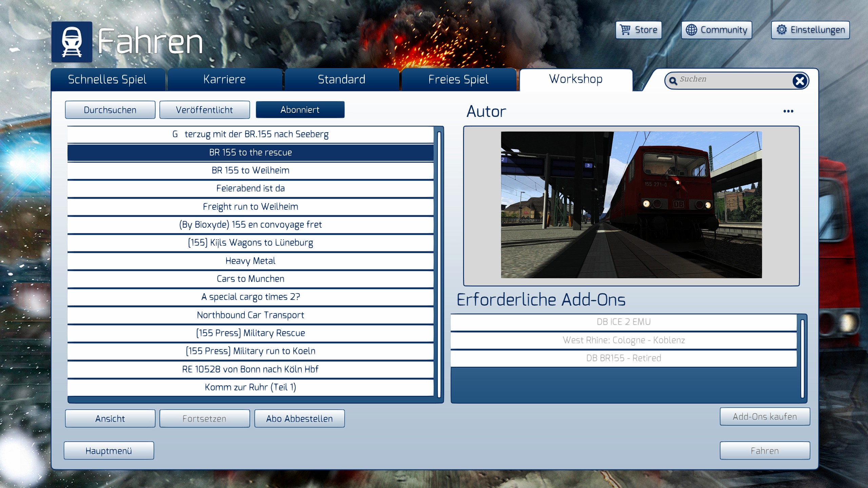Open Einstellungen settings
The width and height of the screenshot is (868, 488).
(x=810, y=30)
